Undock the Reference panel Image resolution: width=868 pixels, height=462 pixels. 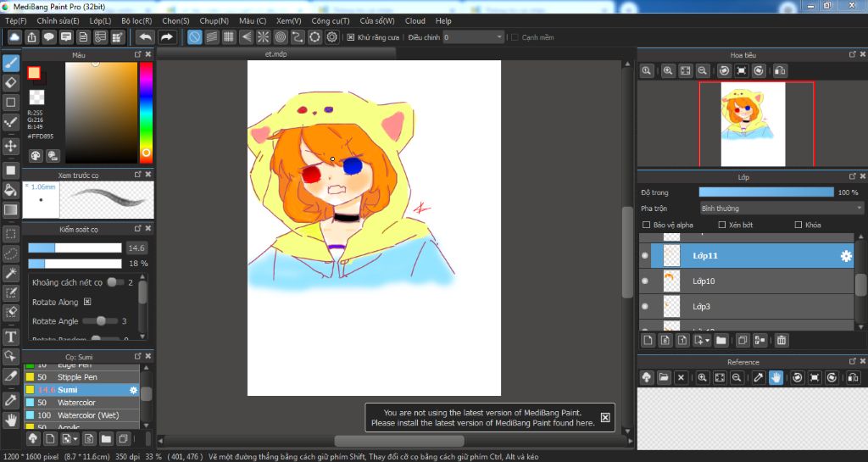click(853, 361)
